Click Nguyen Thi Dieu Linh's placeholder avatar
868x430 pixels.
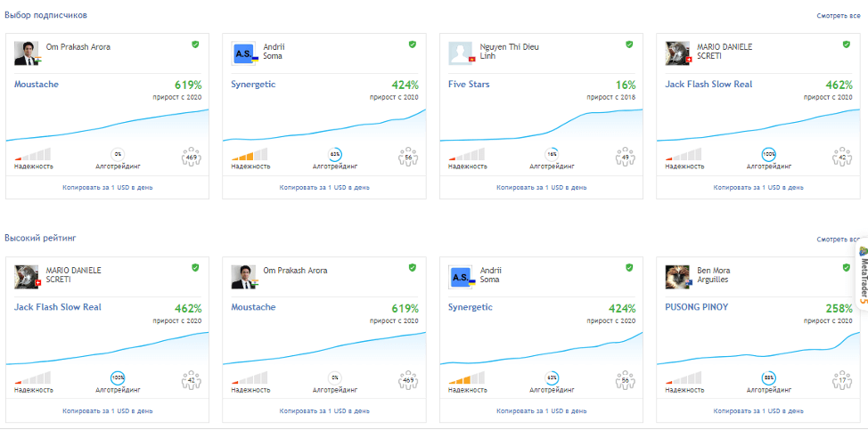coord(461,53)
